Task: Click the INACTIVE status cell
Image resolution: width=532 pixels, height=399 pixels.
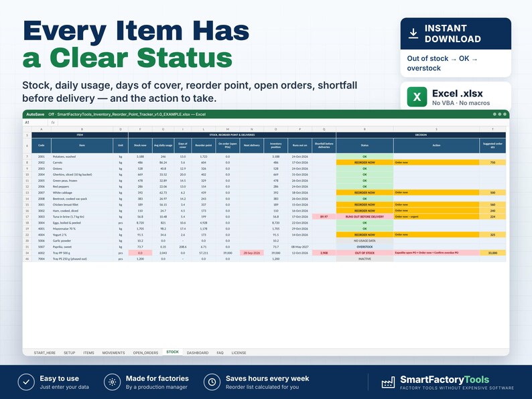Action: (364, 258)
